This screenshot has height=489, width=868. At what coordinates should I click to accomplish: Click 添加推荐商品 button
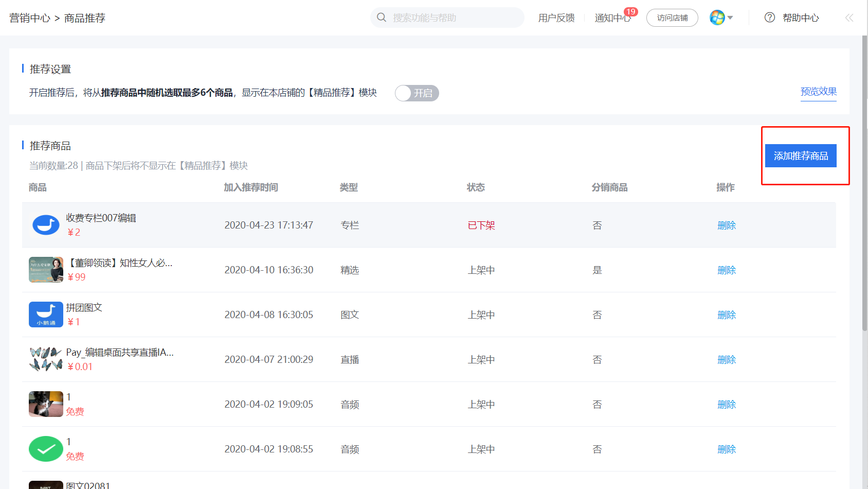801,156
